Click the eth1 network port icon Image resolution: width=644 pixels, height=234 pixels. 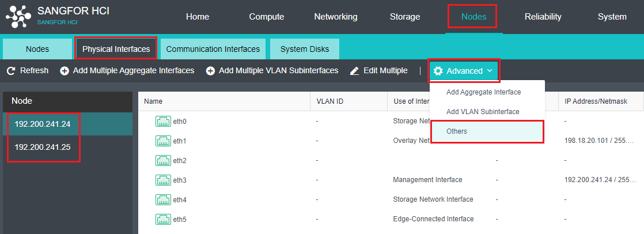tap(163, 141)
